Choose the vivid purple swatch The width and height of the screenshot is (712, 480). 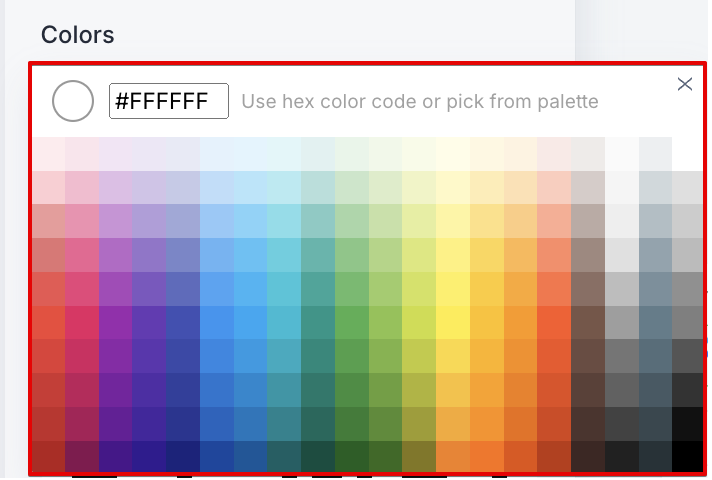pyautogui.click(x=115, y=321)
